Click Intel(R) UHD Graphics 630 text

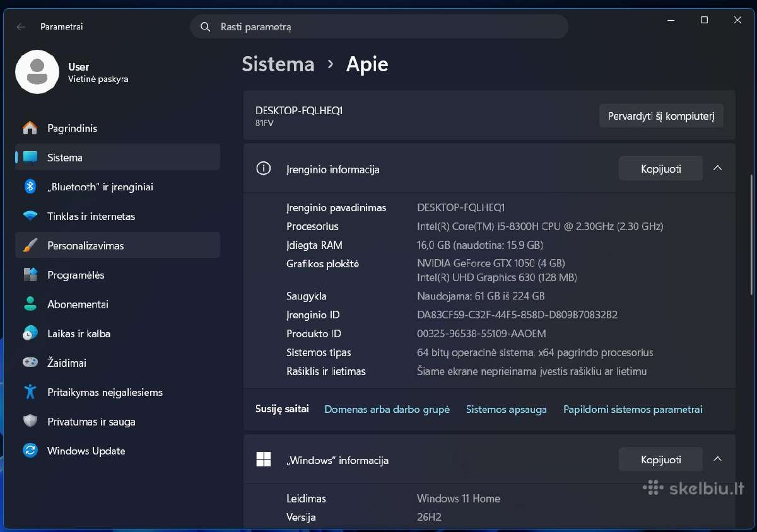497,277
